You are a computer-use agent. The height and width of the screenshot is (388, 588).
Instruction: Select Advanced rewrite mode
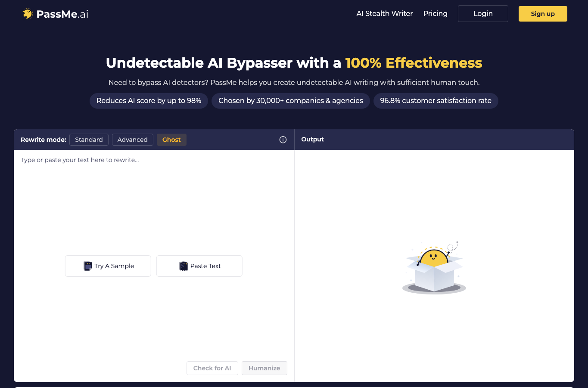[x=133, y=140]
